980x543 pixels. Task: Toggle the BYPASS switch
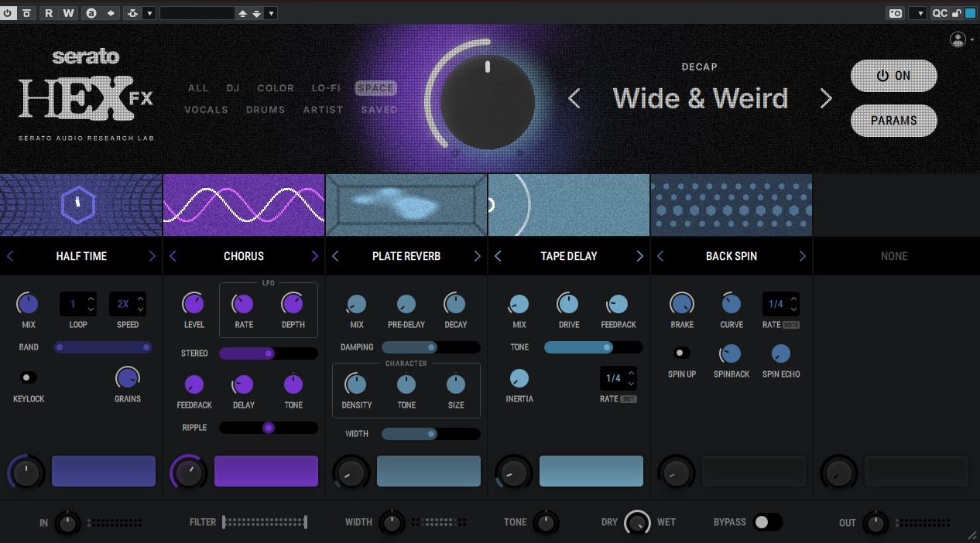point(768,523)
